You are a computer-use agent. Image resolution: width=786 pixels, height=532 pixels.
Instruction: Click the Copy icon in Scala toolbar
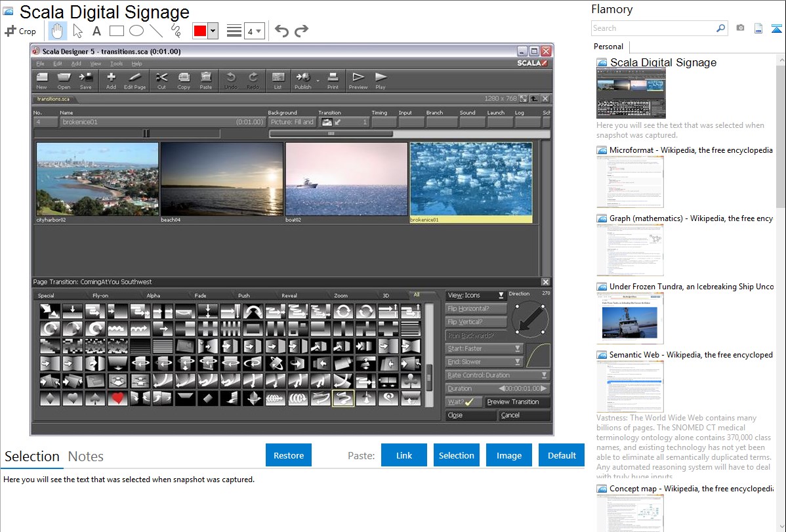coord(184,81)
